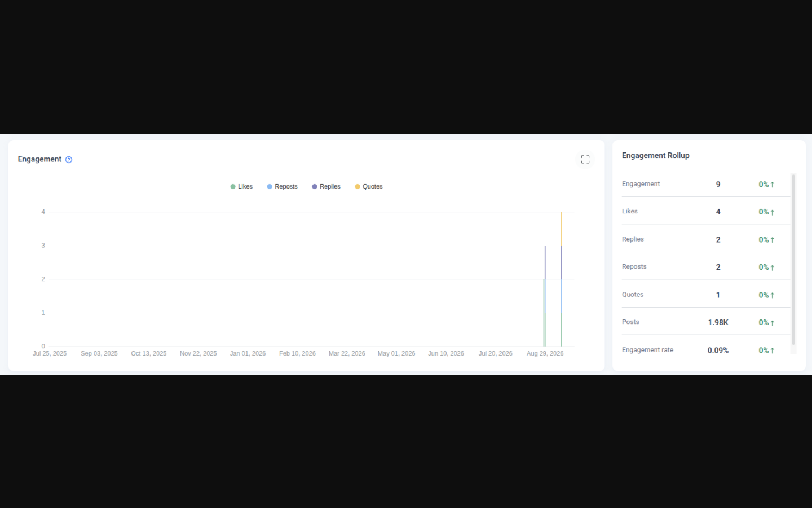
Task: Open the Engagement help tooltip icon
Action: click(x=69, y=160)
